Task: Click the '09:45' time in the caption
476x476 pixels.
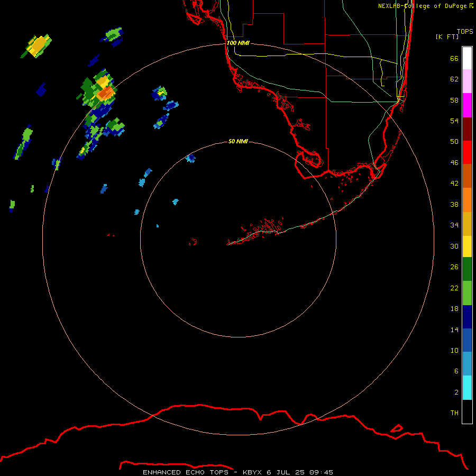Action: [x=321, y=472]
